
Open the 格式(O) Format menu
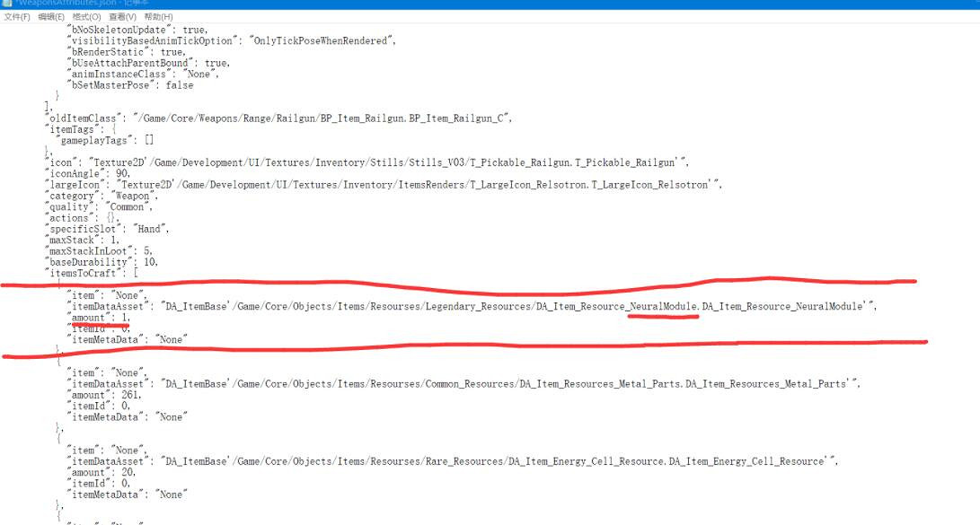pos(86,17)
